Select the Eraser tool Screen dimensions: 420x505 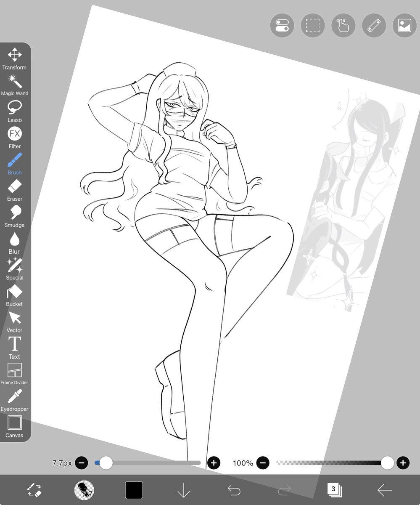pyautogui.click(x=15, y=190)
